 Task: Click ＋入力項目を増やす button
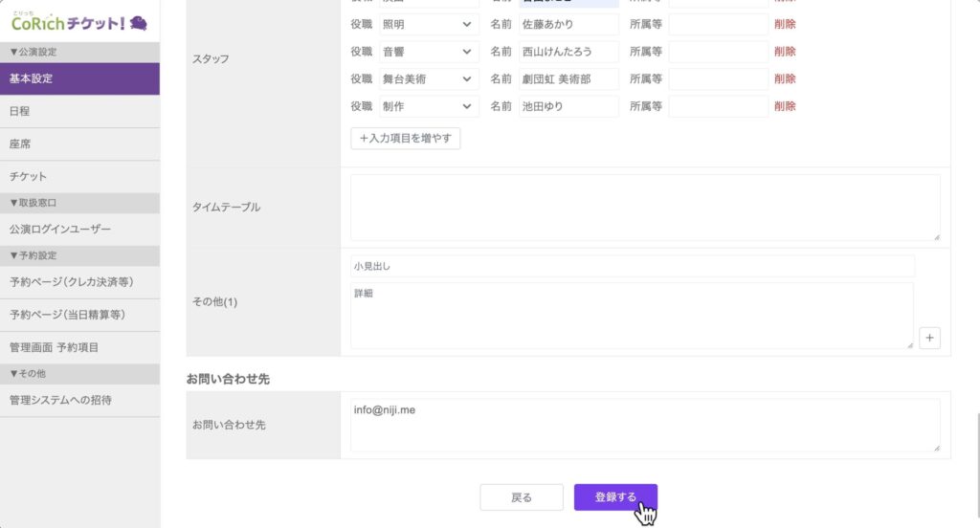(x=406, y=139)
